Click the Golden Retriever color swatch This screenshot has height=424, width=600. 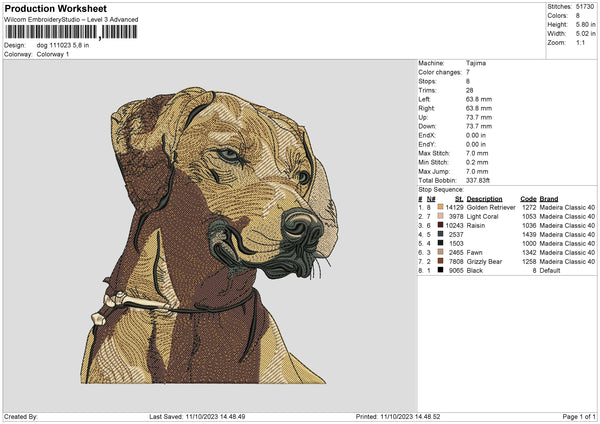[440, 207]
